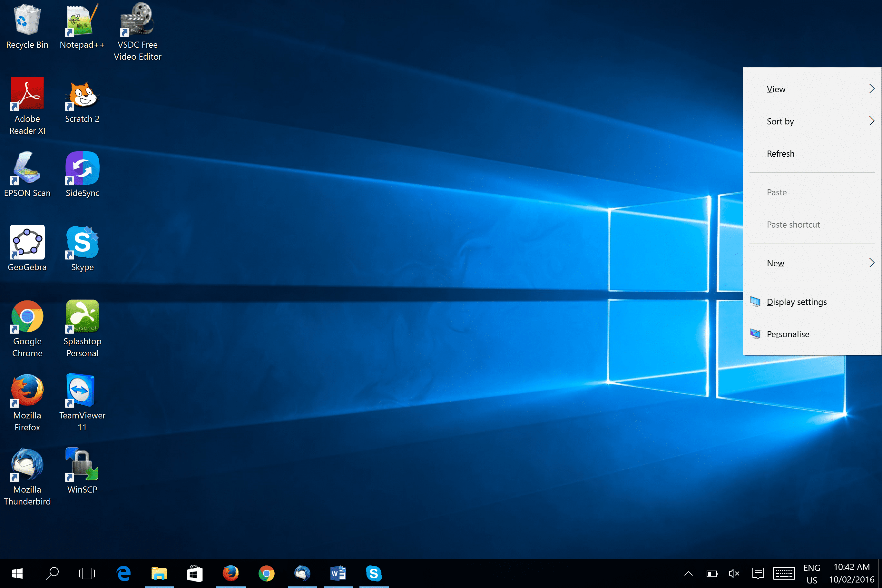This screenshot has height=588, width=882.
Task: Choose Refresh in context menu
Action: tap(812, 154)
